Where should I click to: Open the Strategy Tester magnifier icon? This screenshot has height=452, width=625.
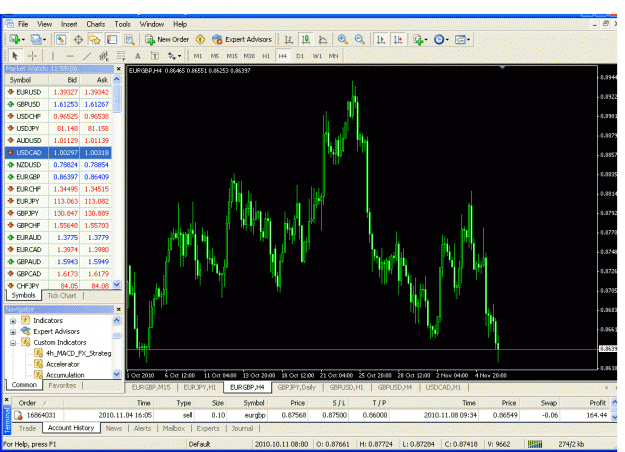point(129,39)
